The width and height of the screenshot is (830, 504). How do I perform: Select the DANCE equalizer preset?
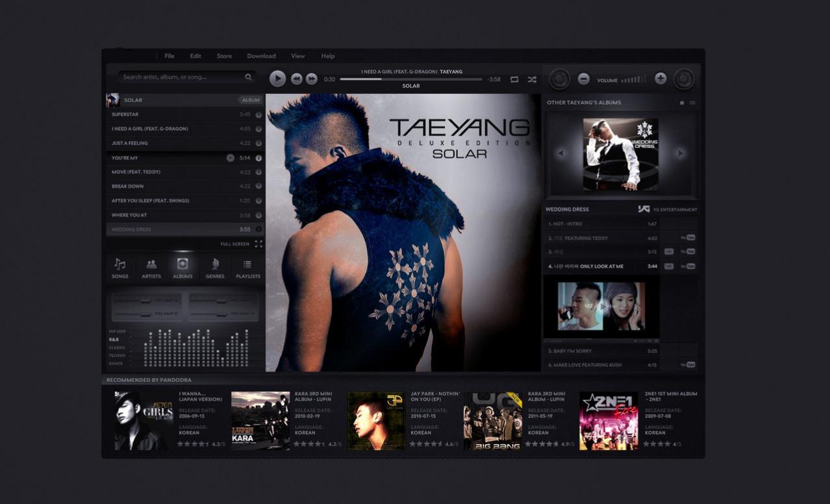click(x=116, y=363)
